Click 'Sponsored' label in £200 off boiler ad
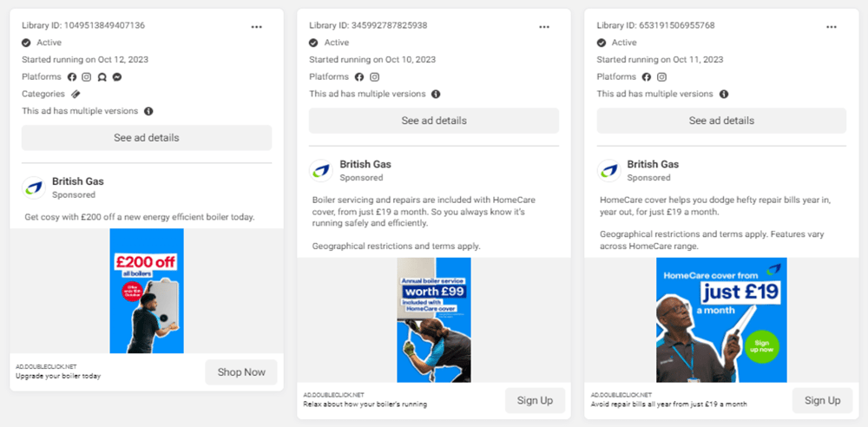Screen dimensions: 868x427 point(74,195)
